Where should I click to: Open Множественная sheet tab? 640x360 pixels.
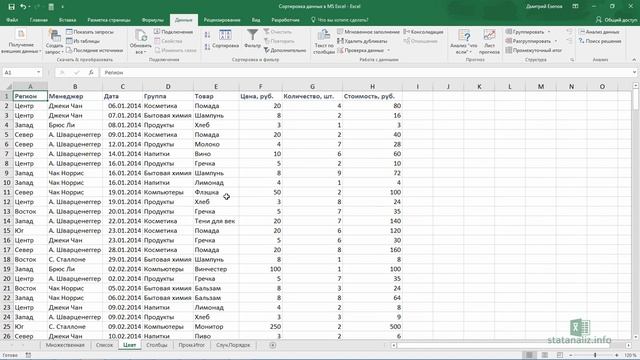tap(65, 345)
